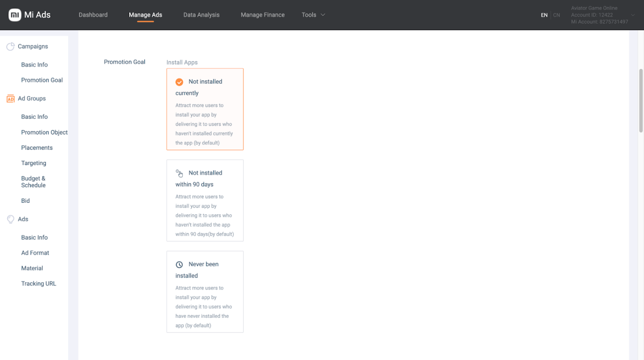Select EN language option
Viewport: 644px width, 360px height.
(x=544, y=15)
